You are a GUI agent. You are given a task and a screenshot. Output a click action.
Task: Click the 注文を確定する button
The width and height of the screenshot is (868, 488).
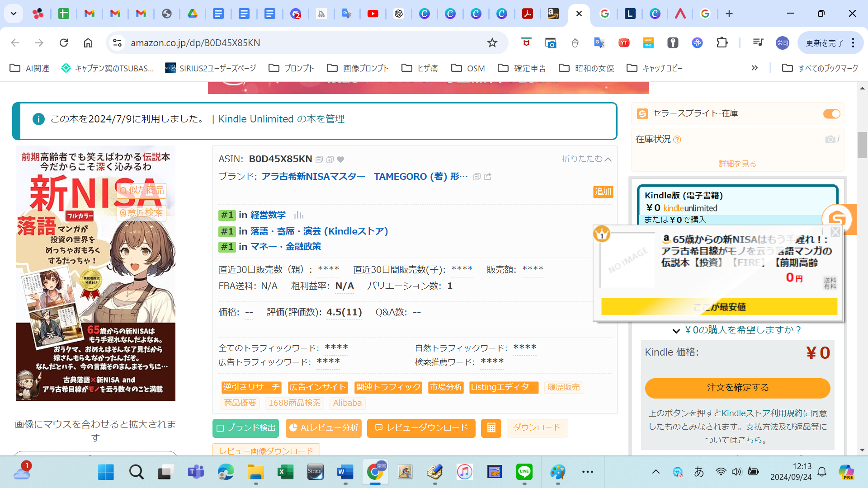point(737,388)
